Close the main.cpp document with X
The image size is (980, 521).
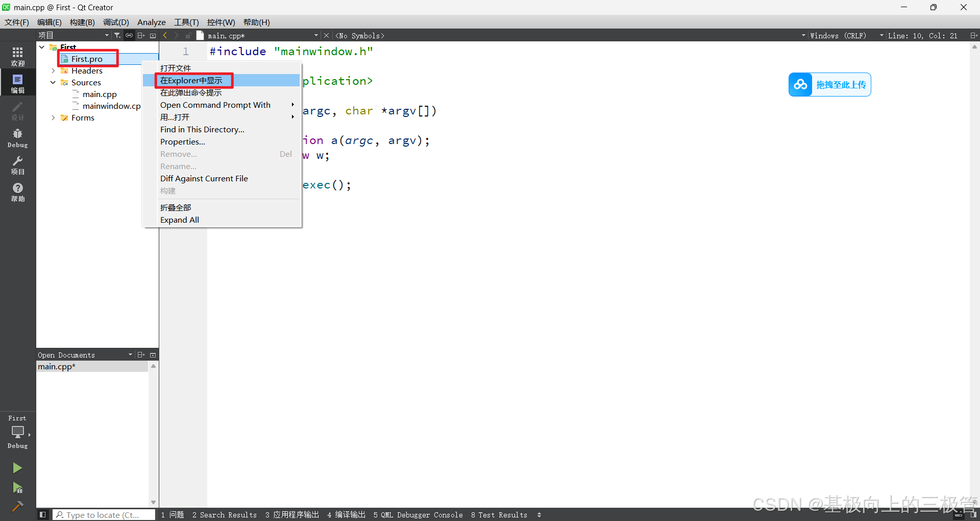point(327,35)
